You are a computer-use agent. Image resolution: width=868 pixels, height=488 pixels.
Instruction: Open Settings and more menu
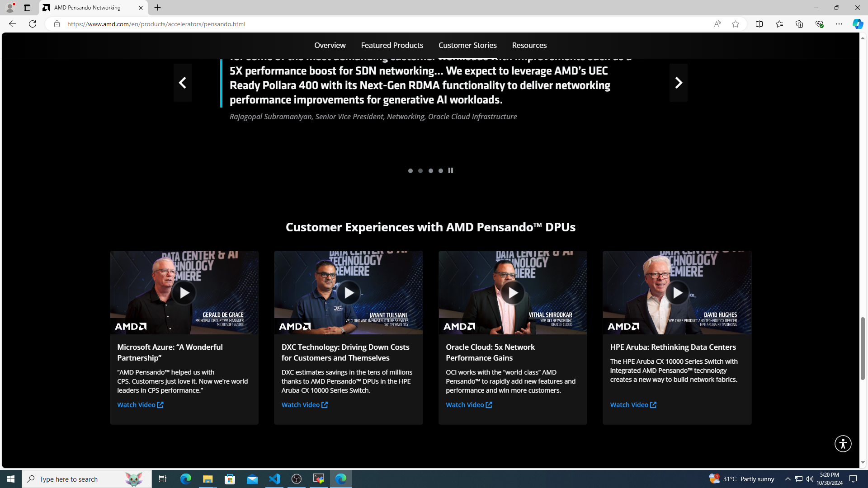pos(839,24)
